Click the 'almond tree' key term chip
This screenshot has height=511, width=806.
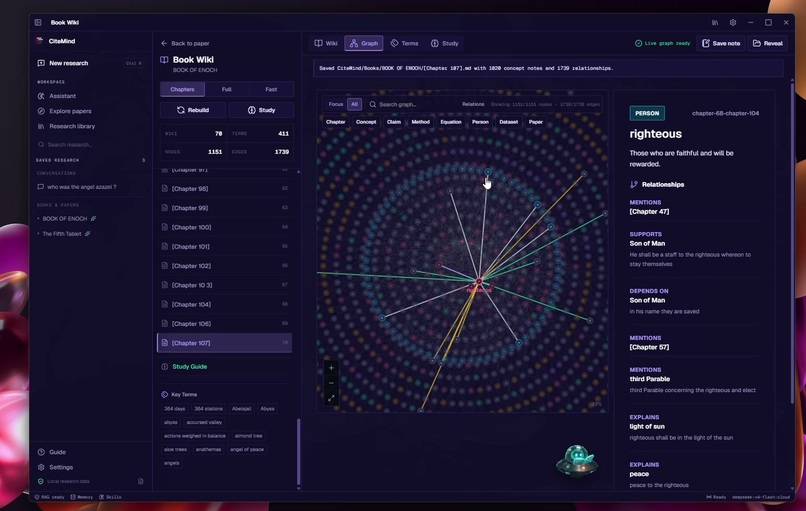pos(248,435)
